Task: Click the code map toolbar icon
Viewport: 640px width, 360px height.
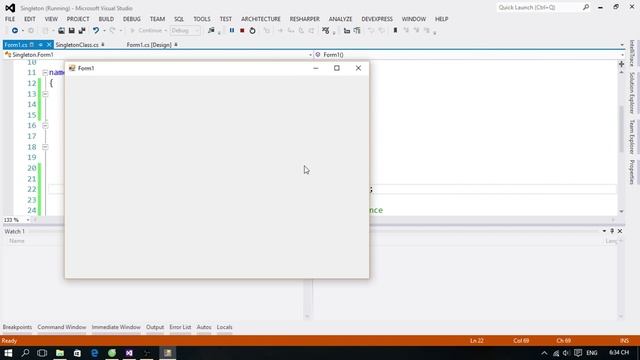Action: 325,31
